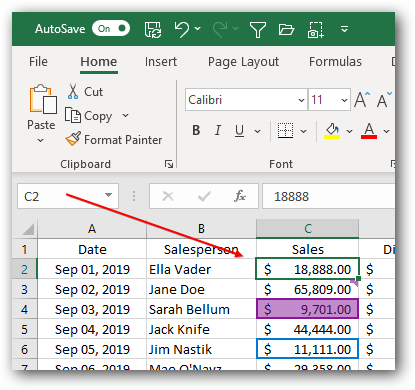The height and width of the screenshot is (390, 415).
Task: Click the Open folder icon
Action: tap(286, 29)
